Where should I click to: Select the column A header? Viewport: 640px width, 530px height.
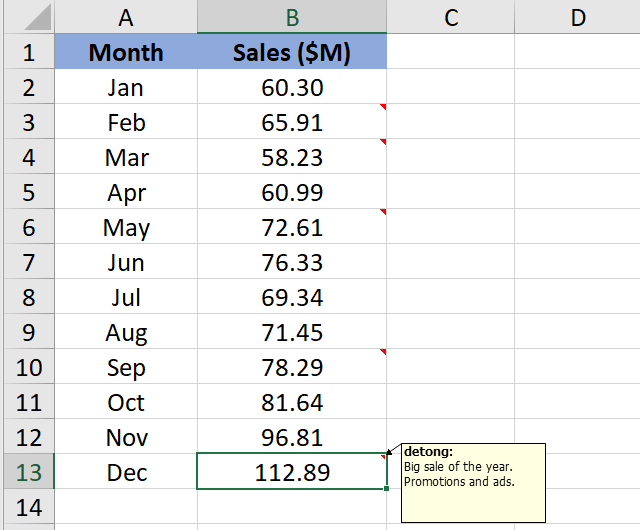pyautogui.click(x=126, y=17)
